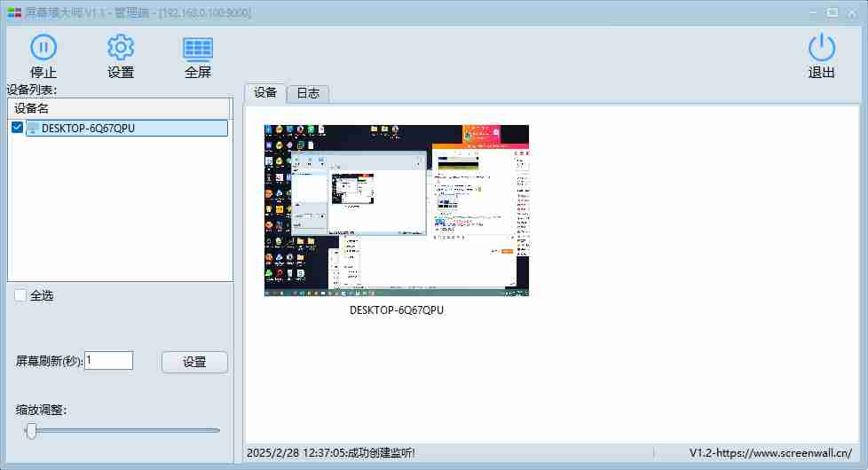868x470 pixels.
Task: Open the 日志 tab
Action: point(308,93)
